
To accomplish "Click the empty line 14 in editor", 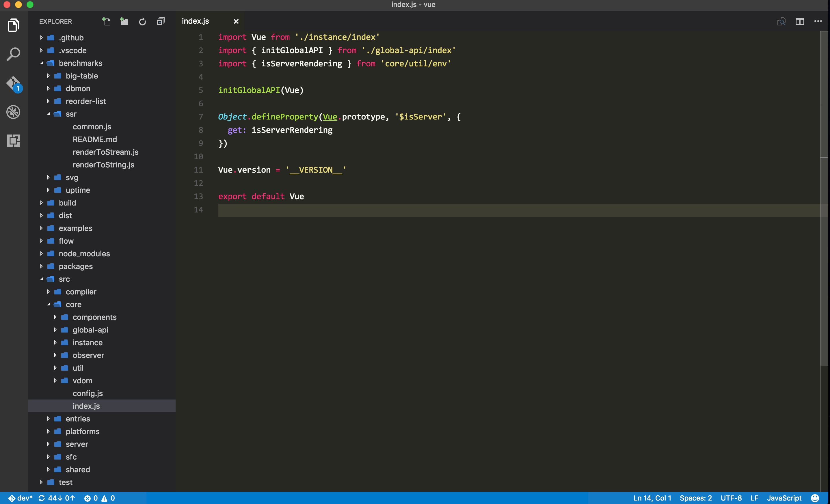I will [x=519, y=210].
